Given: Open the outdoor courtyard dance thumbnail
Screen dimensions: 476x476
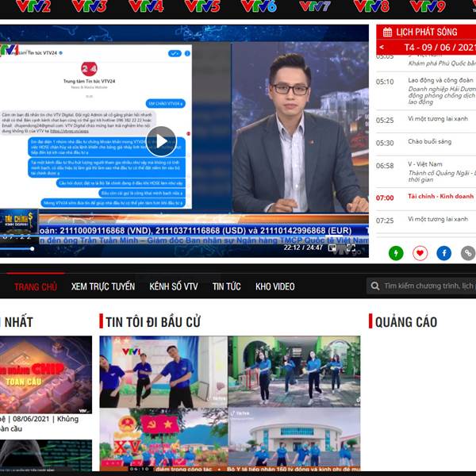Looking at the screenshot, I should coord(294,371).
